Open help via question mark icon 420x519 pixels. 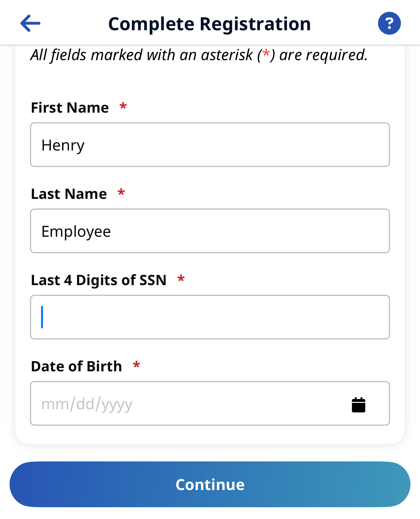pos(389,23)
